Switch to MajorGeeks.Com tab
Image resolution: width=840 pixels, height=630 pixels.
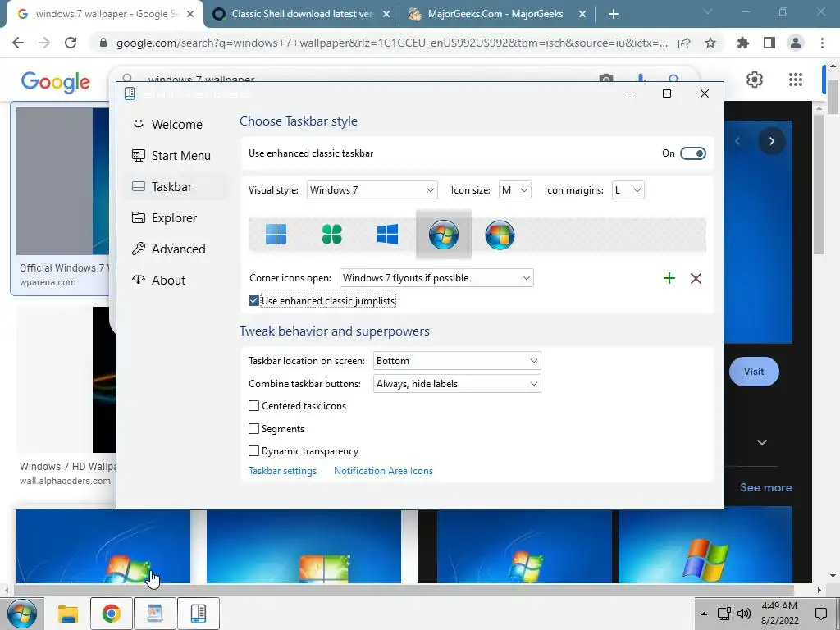(495, 14)
